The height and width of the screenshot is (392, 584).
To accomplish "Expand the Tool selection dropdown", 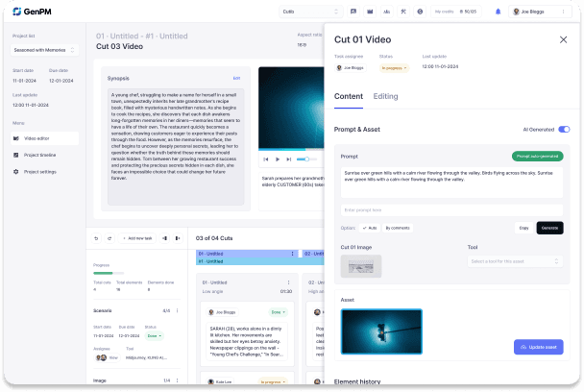I will (x=515, y=260).
